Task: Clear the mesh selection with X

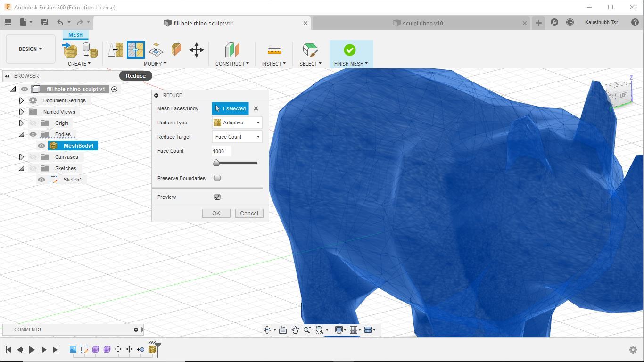Action: [x=256, y=108]
